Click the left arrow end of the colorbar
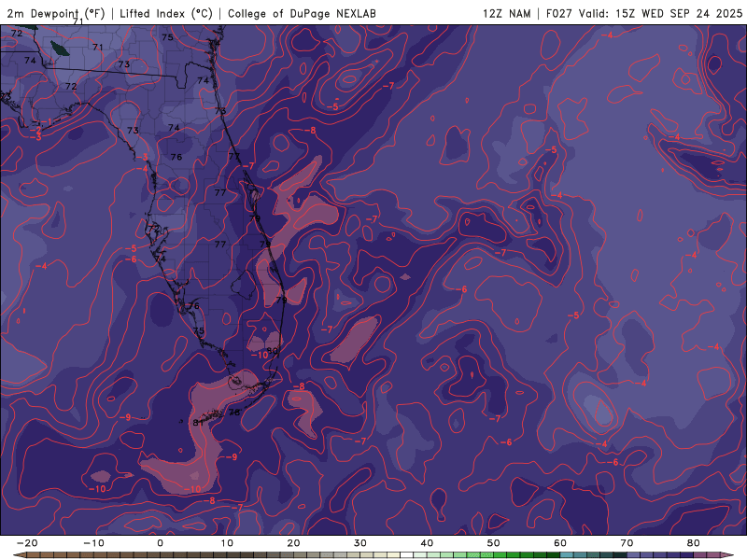The height and width of the screenshot is (560, 747). (x=19, y=555)
